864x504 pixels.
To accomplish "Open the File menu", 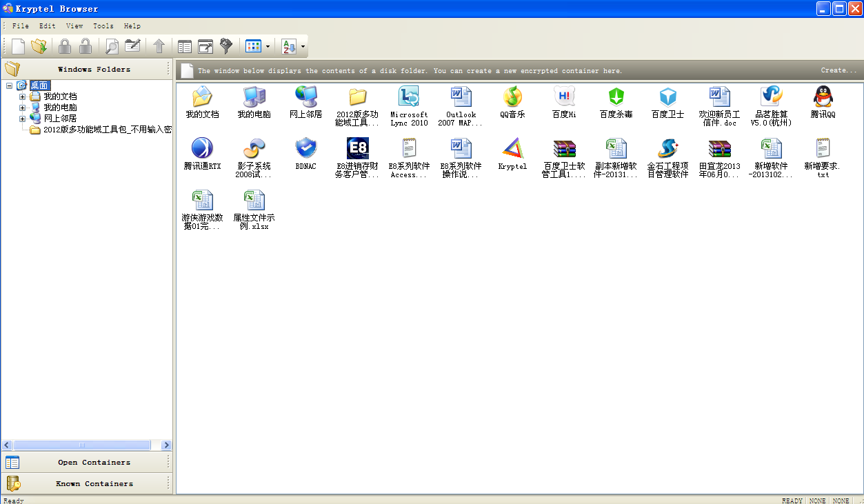I will [21, 26].
